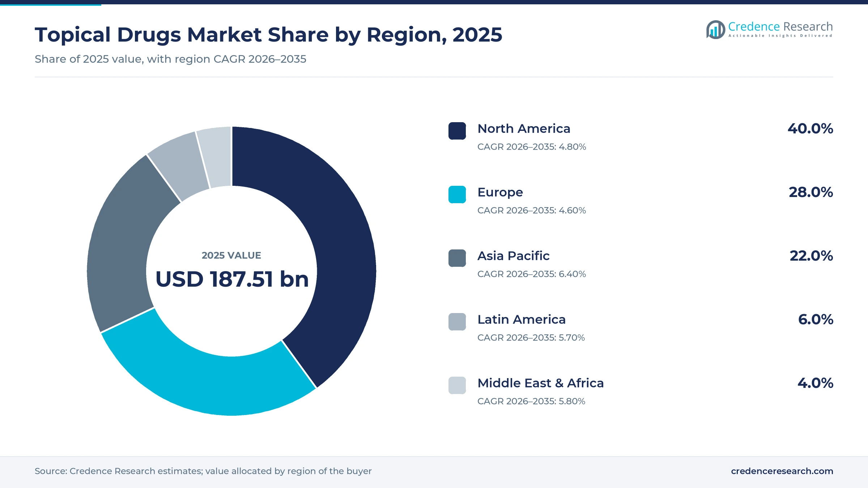This screenshot has width=868, height=488.
Task: Click the 'Latin America' legend label
Action: coord(522,320)
